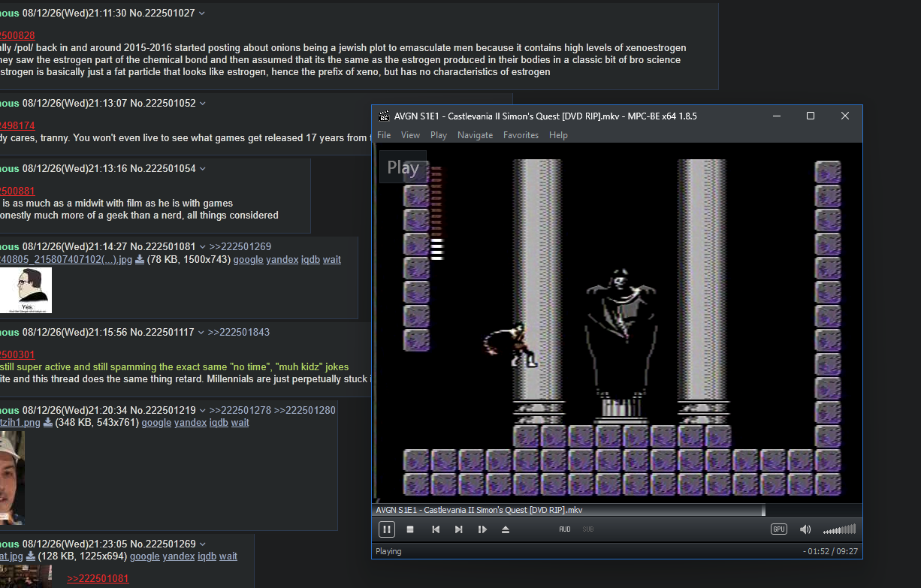Open the File menu in MPC-BE

[384, 135]
